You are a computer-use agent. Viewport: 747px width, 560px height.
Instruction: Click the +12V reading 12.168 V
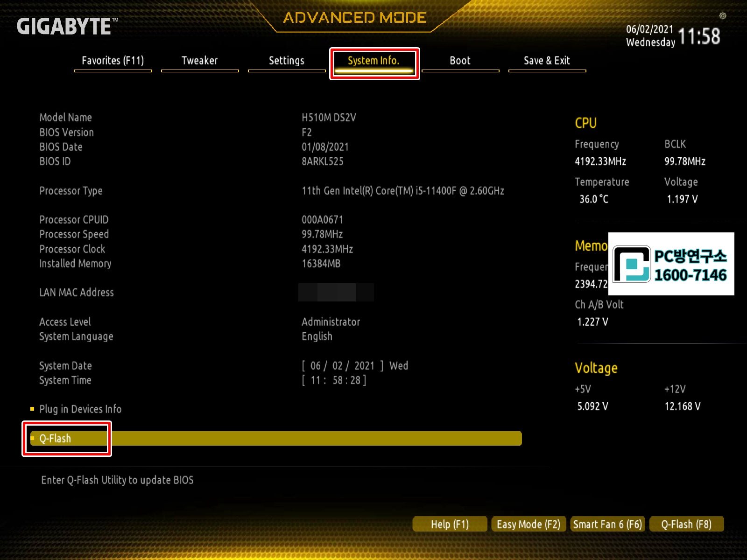point(683,406)
